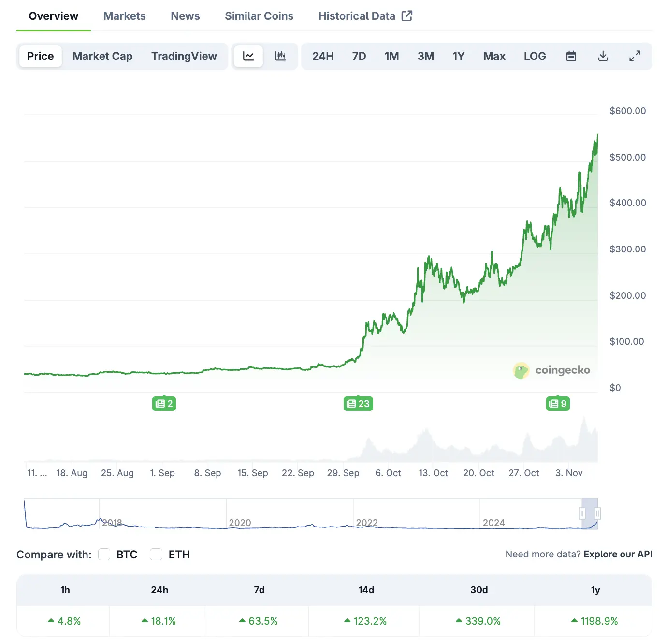Switch chart to Market Cap view

coord(102,56)
